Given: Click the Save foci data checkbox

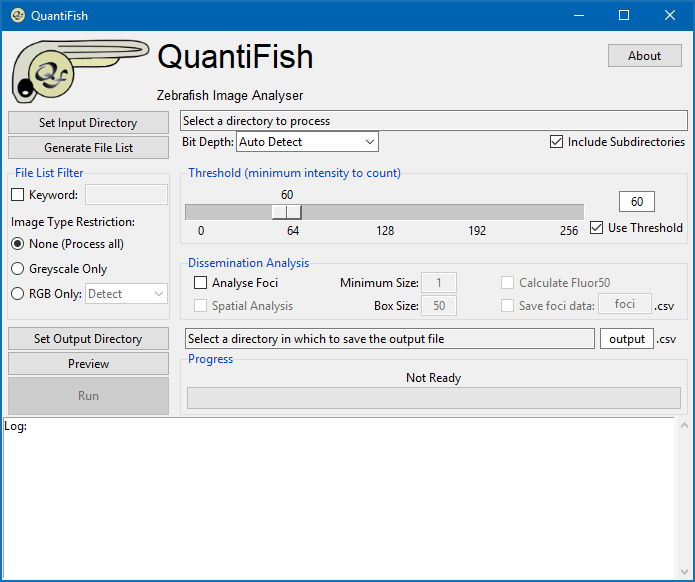Looking at the screenshot, I should (x=508, y=306).
